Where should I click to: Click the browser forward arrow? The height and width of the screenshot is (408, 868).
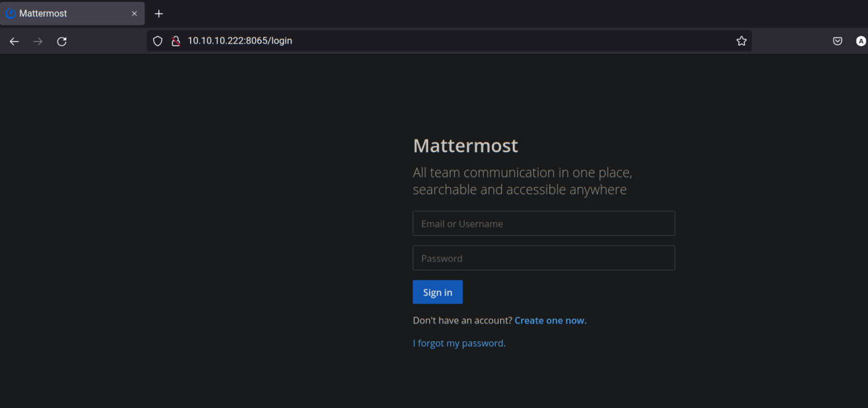click(38, 41)
